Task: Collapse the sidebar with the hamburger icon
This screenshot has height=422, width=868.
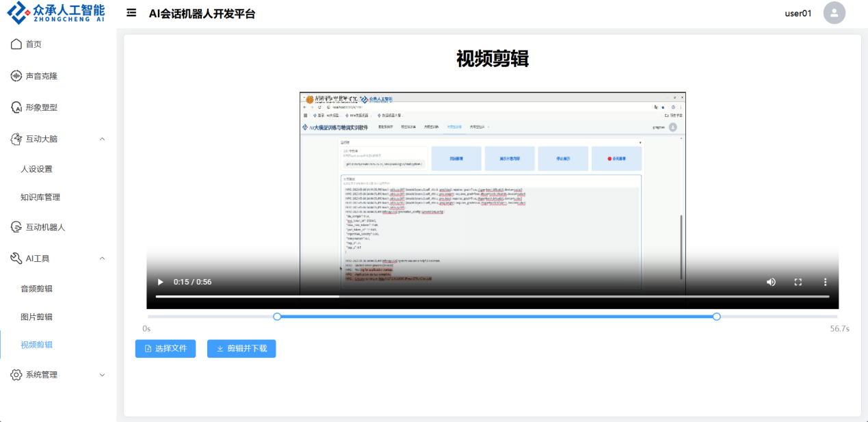Action: (x=131, y=13)
